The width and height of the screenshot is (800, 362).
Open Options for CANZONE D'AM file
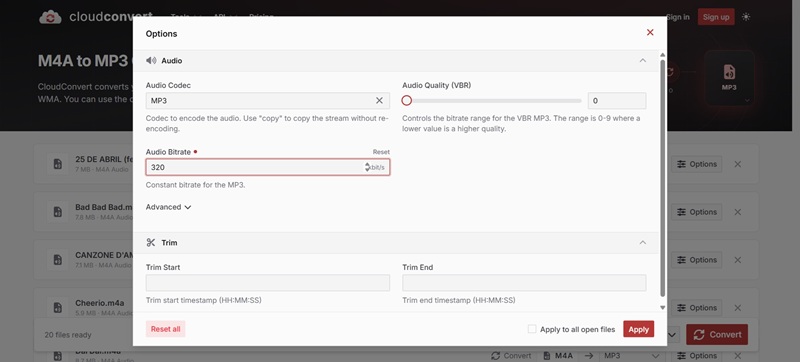pyautogui.click(x=696, y=260)
